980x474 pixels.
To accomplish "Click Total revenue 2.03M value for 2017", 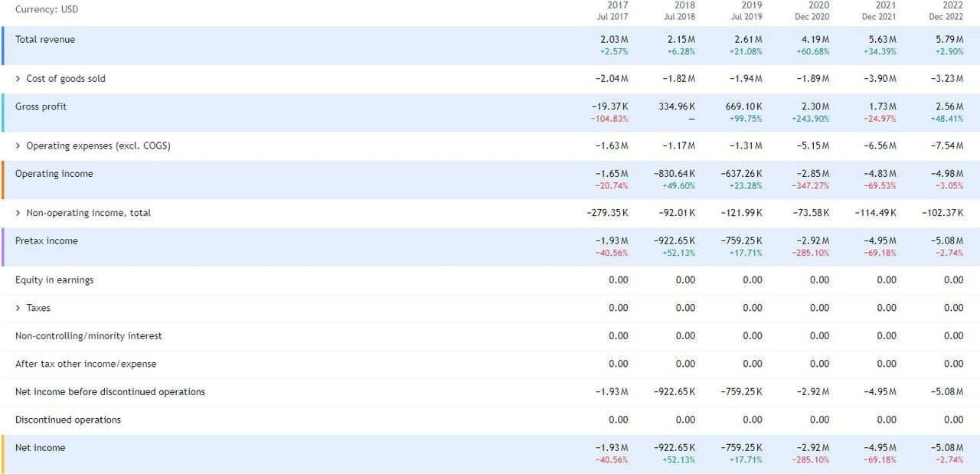I will click(x=614, y=40).
